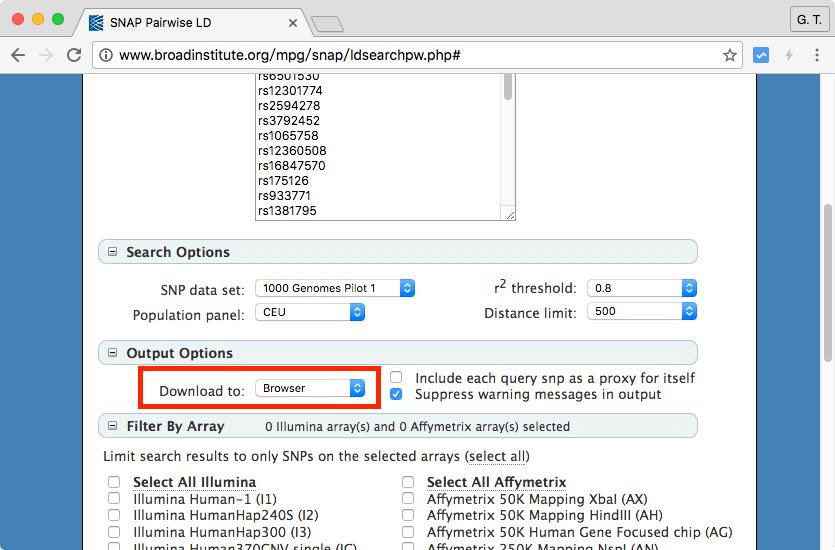Click the page info icon in address bar
835x550 pixels.
coord(106,56)
